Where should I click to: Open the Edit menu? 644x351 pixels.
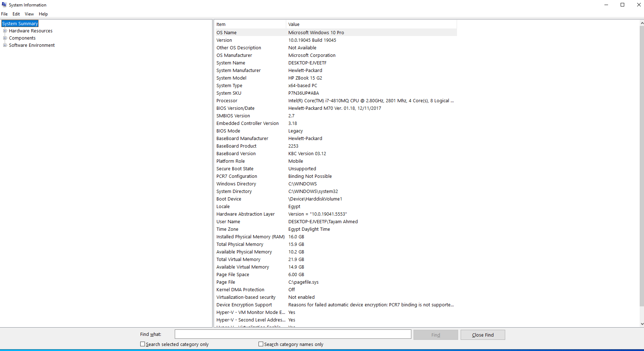click(16, 14)
